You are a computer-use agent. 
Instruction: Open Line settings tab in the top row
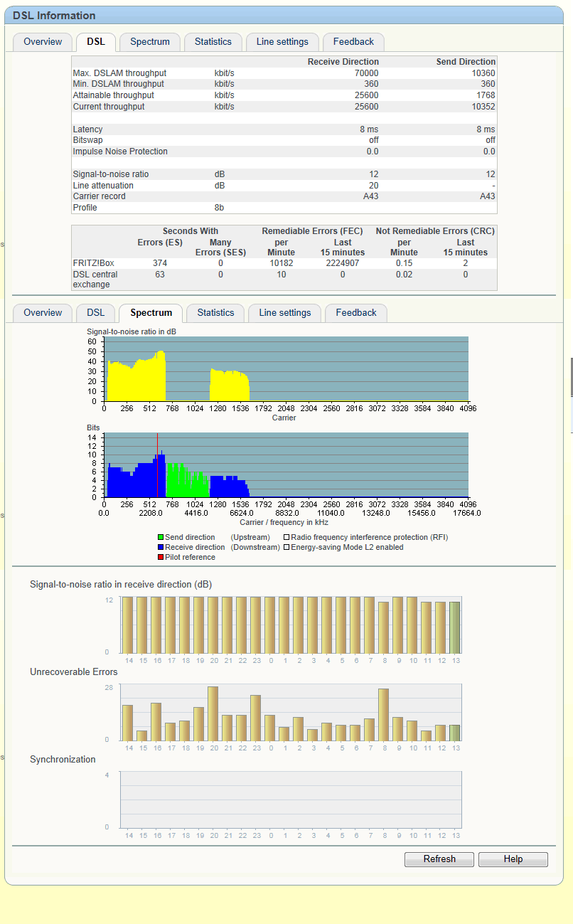coord(282,42)
